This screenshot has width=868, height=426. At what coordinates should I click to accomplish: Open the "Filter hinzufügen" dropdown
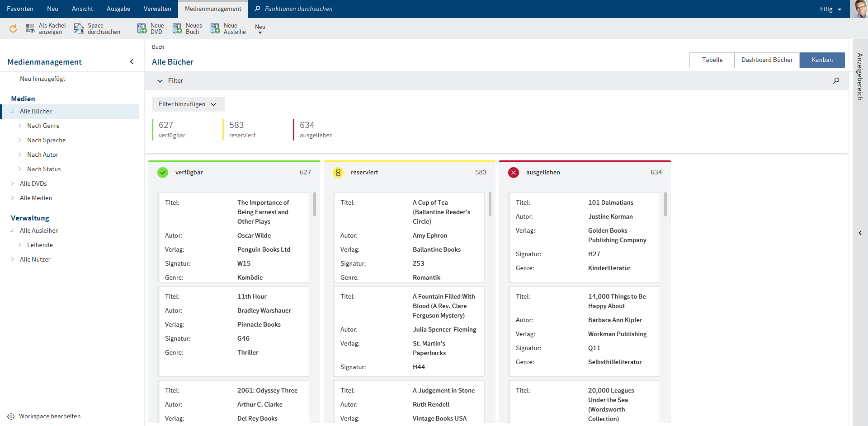(188, 104)
